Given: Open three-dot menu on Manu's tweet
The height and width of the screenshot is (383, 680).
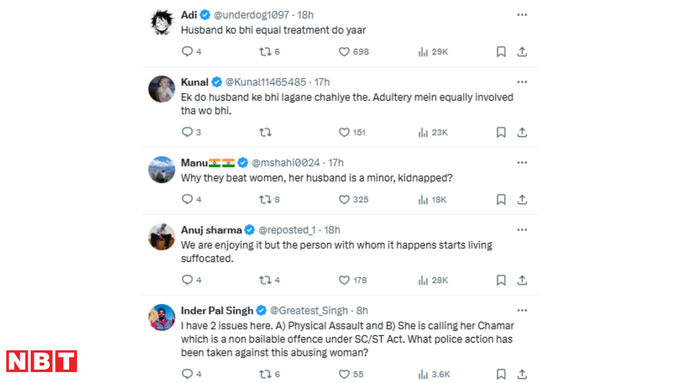Looking at the screenshot, I should (x=522, y=163).
